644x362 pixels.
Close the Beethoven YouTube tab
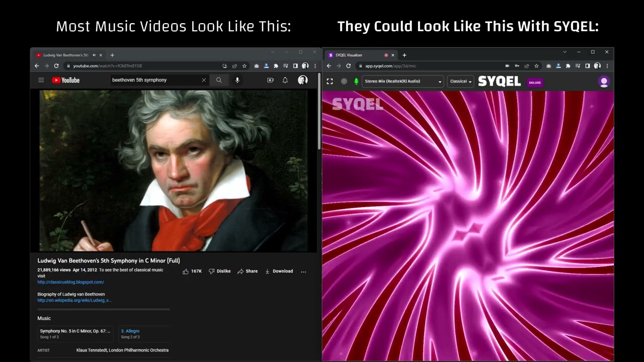click(101, 55)
